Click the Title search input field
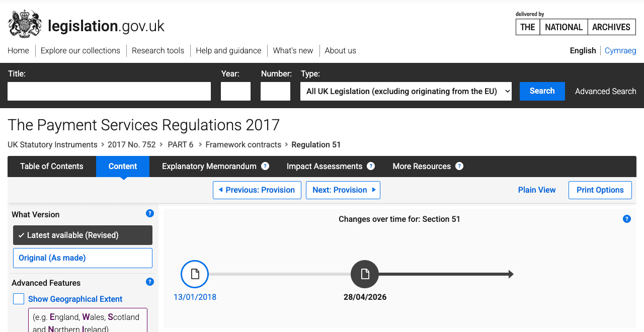The height and width of the screenshot is (332, 644). [109, 91]
